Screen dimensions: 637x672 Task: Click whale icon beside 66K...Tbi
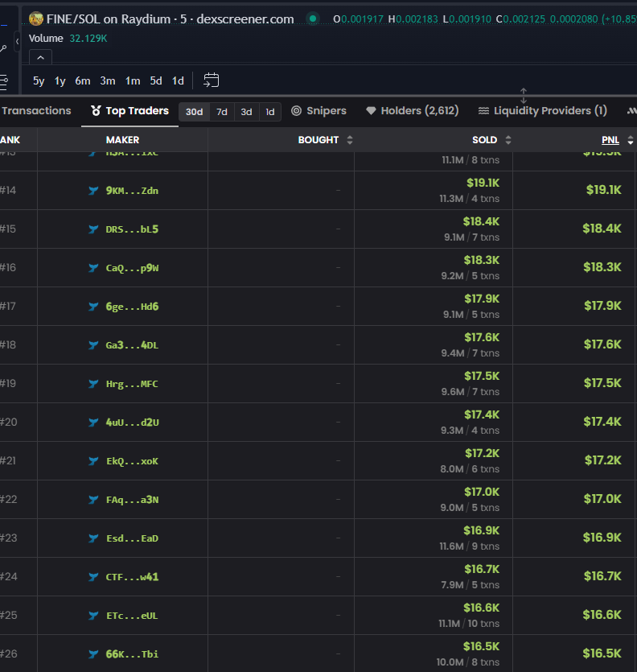(x=93, y=654)
